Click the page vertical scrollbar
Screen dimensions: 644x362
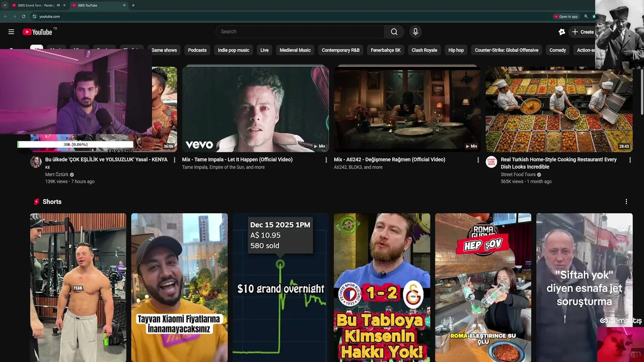click(x=641, y=92)
